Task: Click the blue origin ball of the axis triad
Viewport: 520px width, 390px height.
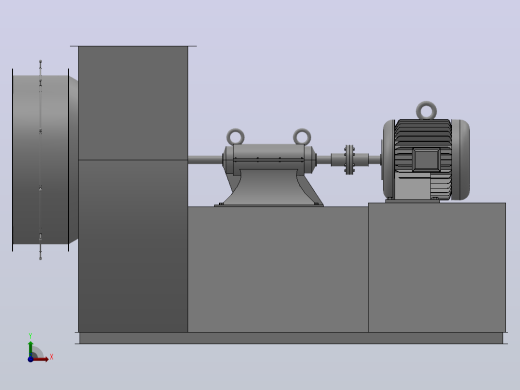Action: [30, 359]
